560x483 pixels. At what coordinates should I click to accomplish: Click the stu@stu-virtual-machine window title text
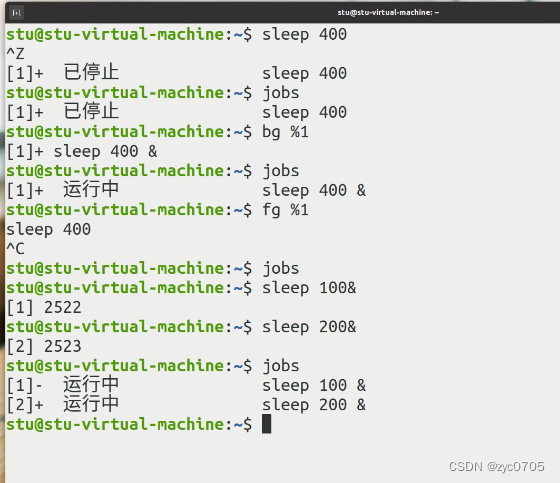[x=388, y=13]
